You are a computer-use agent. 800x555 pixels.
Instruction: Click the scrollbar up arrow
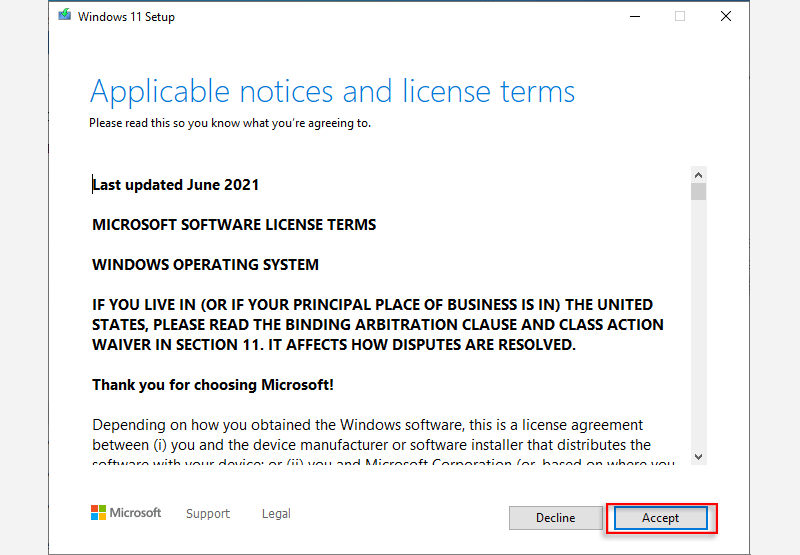coord(698,175)
